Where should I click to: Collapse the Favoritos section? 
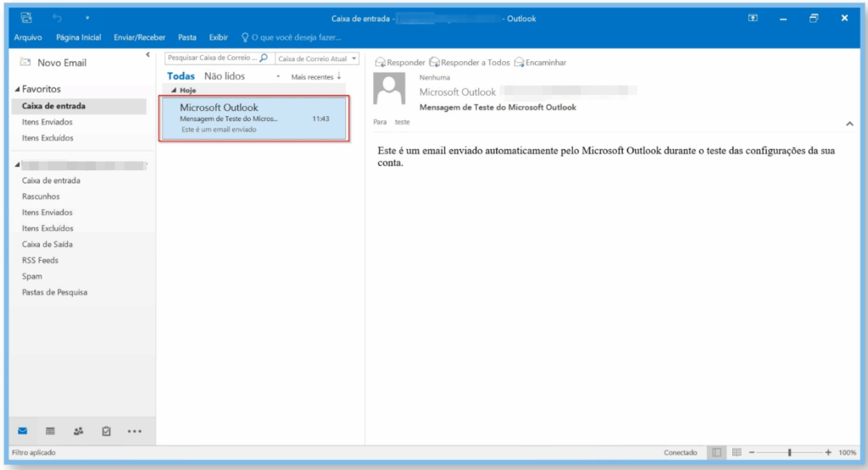[17, 89]
